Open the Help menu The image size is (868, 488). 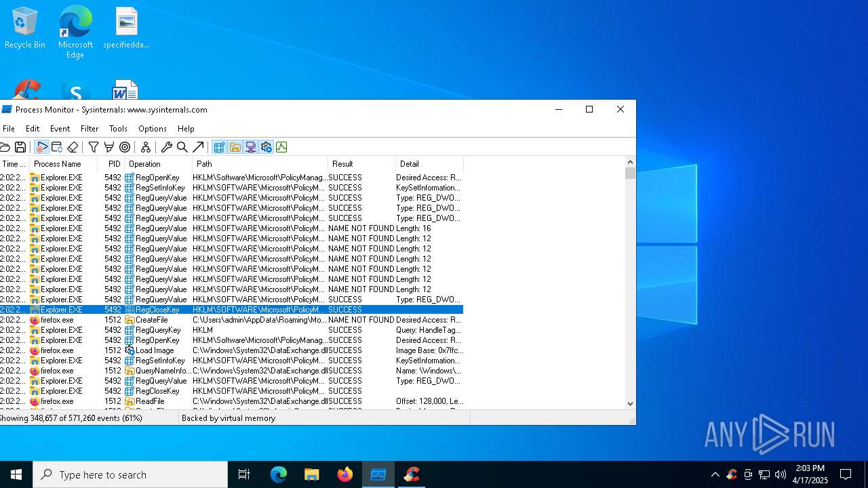(x=186, y=129)
